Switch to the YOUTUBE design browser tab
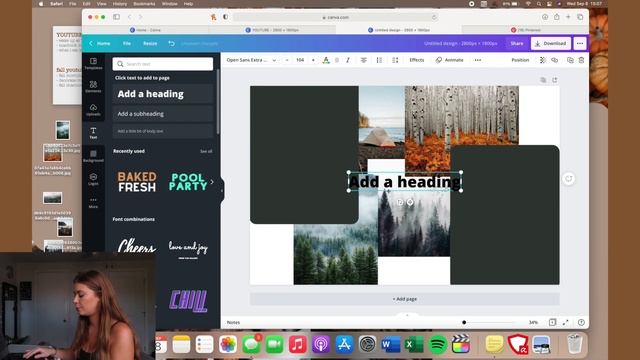640x360 pixels. coord(272,30)
